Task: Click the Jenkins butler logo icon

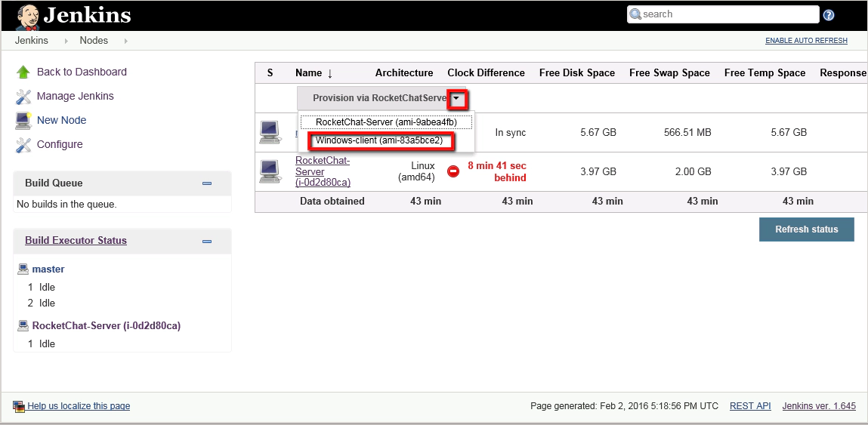Action: [28, 16]
